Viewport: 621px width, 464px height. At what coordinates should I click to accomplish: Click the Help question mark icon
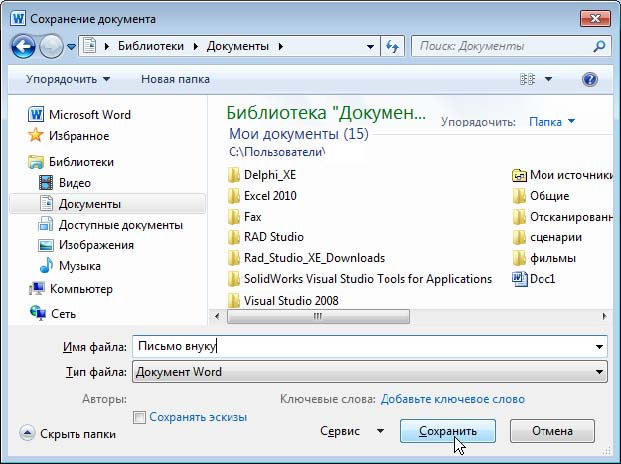(x=589, y=79)
